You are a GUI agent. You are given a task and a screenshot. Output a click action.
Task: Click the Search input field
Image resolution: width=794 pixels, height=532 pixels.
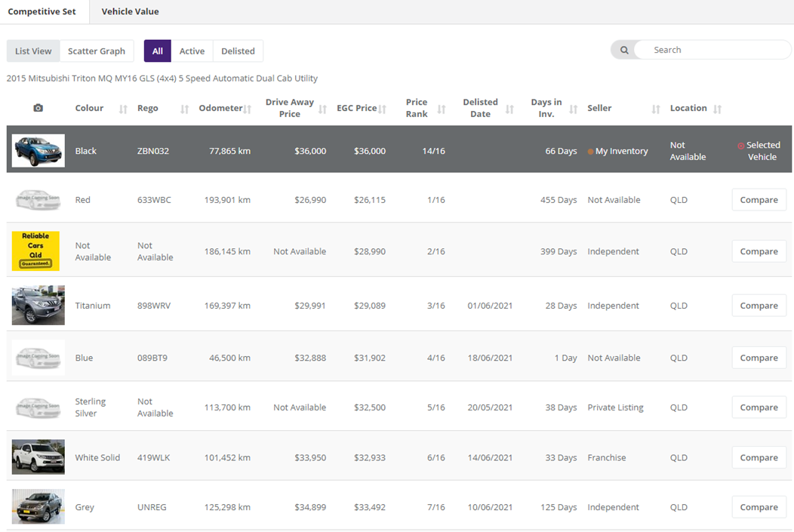click(712, 50)
